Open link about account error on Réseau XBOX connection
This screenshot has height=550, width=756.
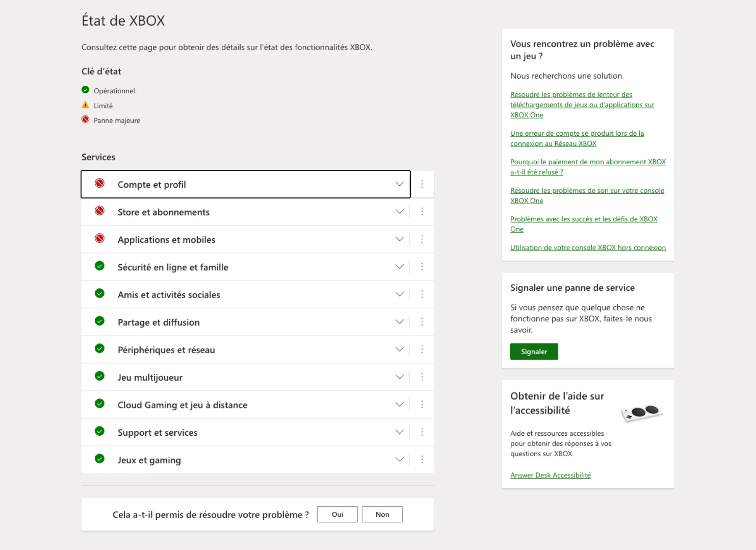point(577,138)
